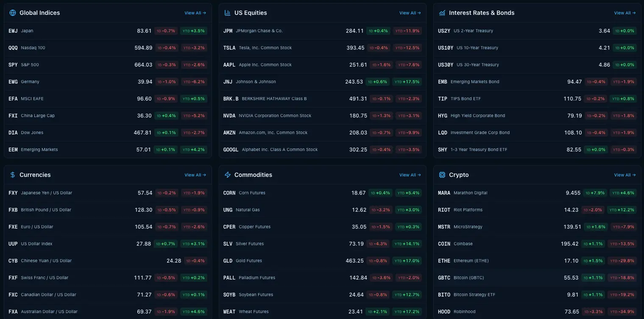644x319 pixels.
Task: Click the Interest Rates & Bonds chart icon
Action: click(x=442, y=13)
